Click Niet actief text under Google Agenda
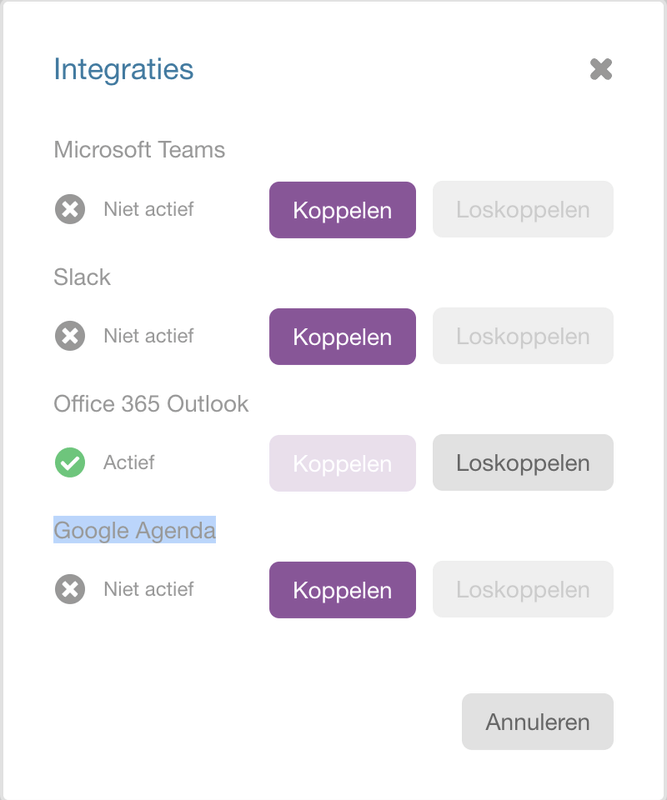The height and width of the screenshot is (800, 667). (x=149, y=589)
